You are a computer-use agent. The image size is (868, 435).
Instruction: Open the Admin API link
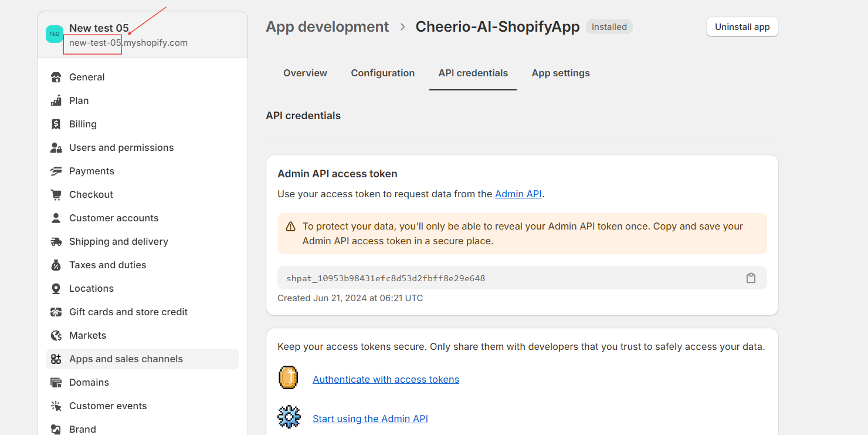[518, 194]
